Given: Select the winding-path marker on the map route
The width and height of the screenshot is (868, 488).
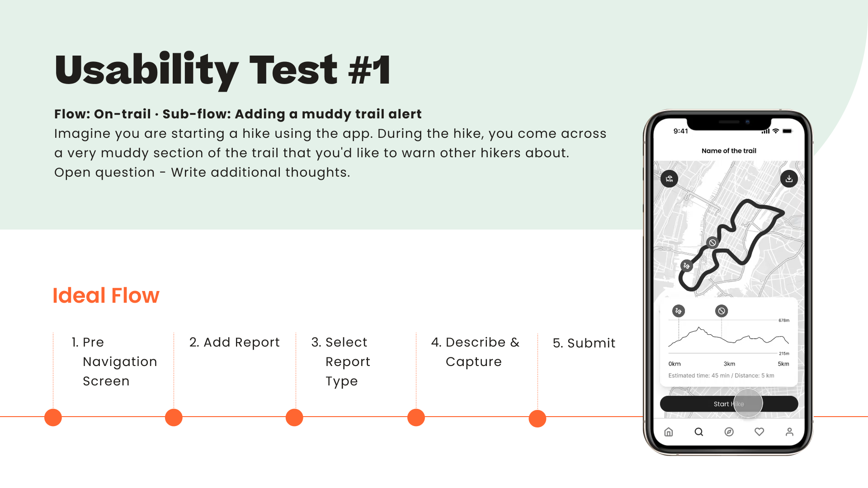Looking at the screenshot, I should click(x=686, y=266).
